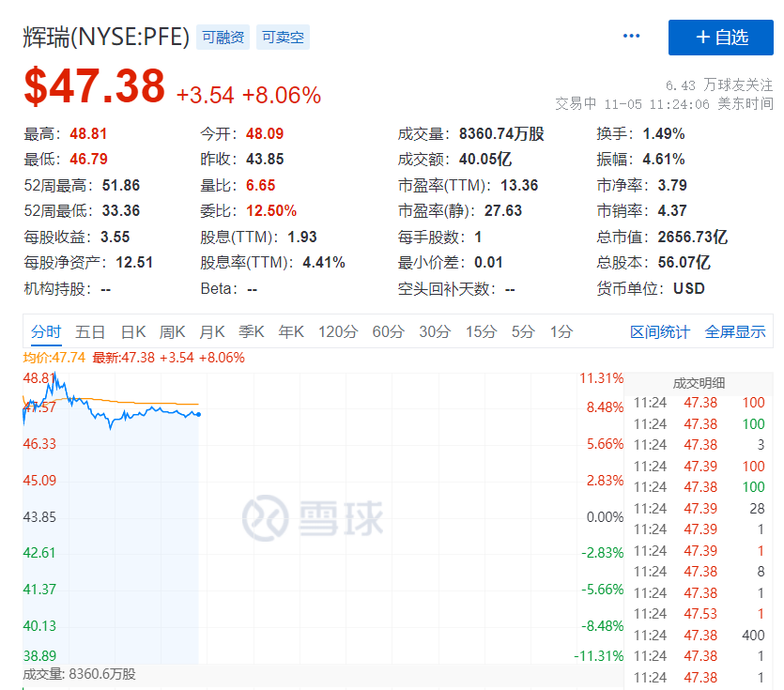
Task: Click the 市盈率(TTM) value 13.36
Action: [519, 186]
